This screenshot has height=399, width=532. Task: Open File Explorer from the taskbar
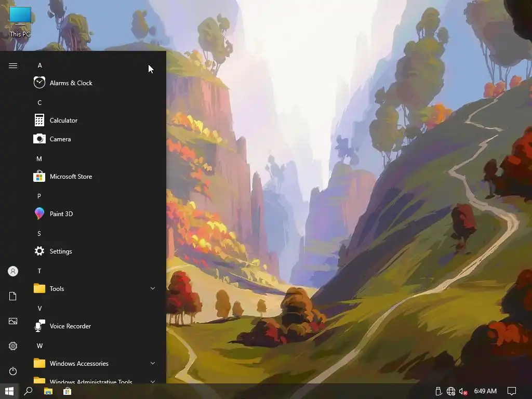tap(48, 391)
